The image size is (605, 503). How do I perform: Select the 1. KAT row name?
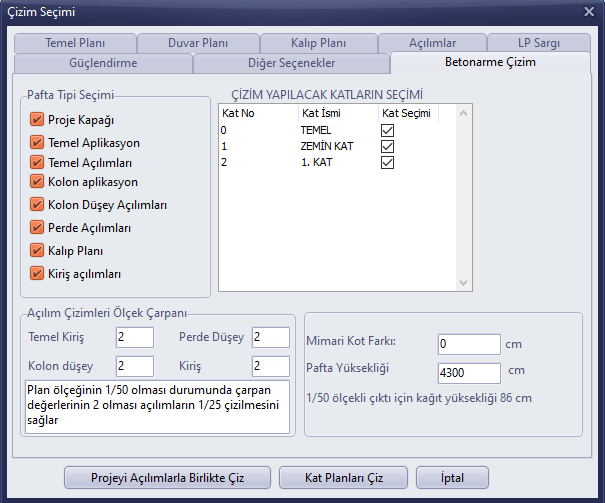316,162
